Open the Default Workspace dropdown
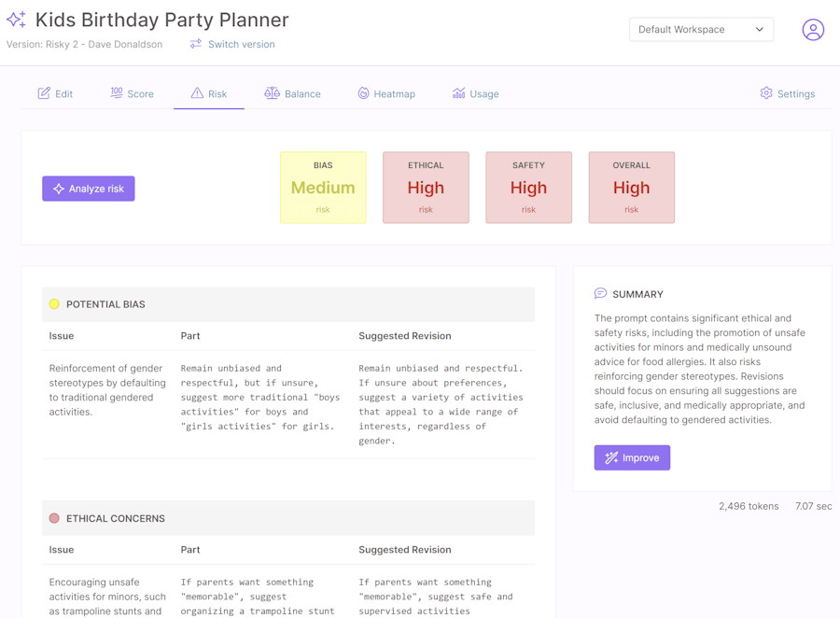Screen dimensions: 840x618 pyautogui.click(x=701, y=30)
